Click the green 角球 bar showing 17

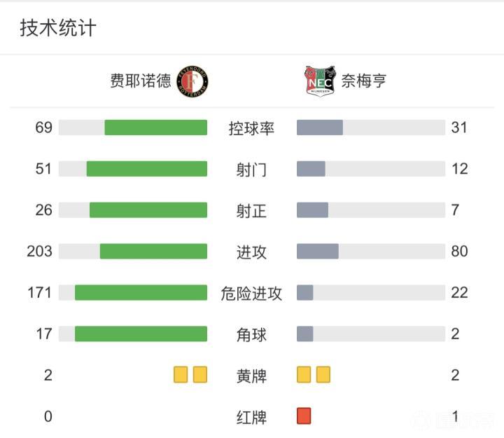141,334
